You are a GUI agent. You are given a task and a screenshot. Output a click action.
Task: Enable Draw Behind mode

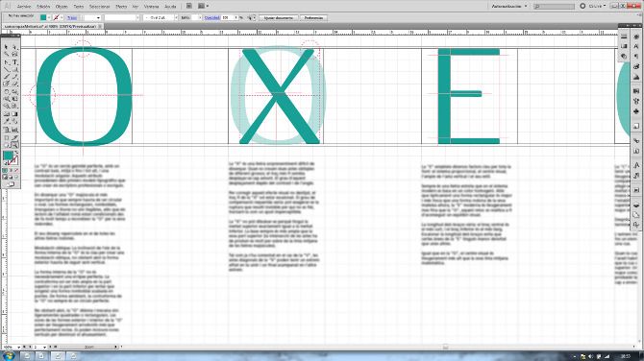coord(11,178)
